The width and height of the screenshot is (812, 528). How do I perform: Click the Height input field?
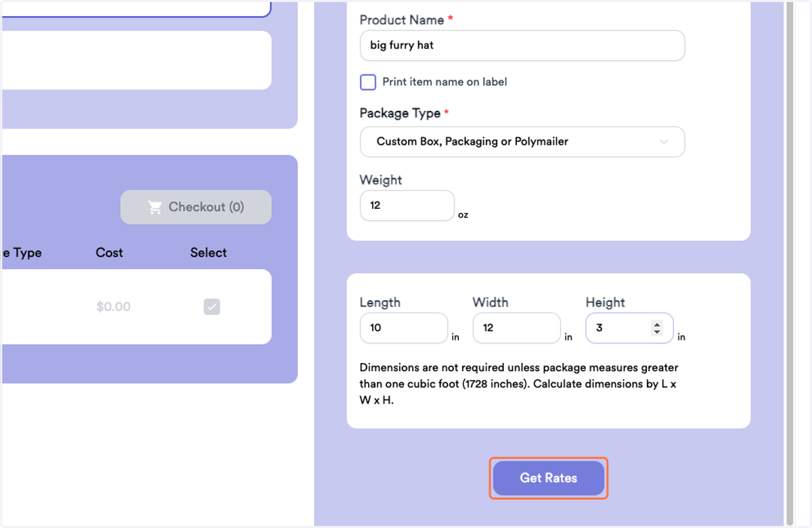pyautogui.click(x=629, y=328)
